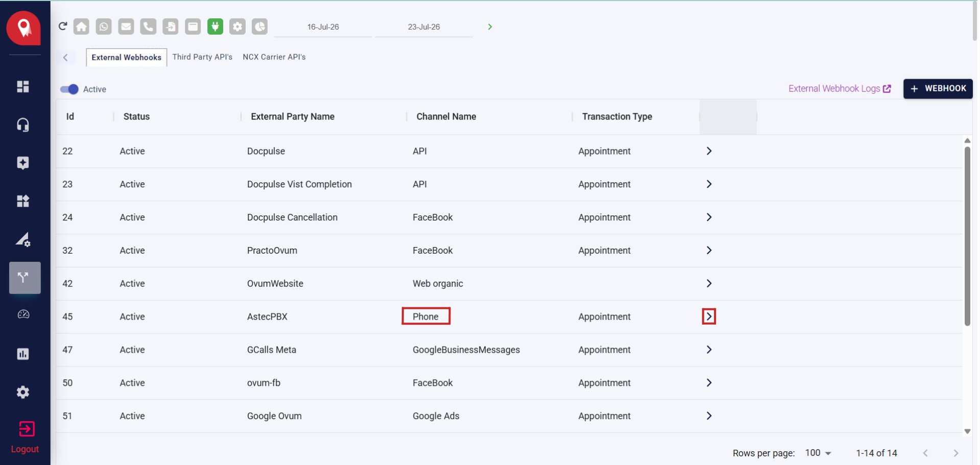Expand the PractoOvum row chevron
The height and width of the screenshot is (465, 980).
709,250
